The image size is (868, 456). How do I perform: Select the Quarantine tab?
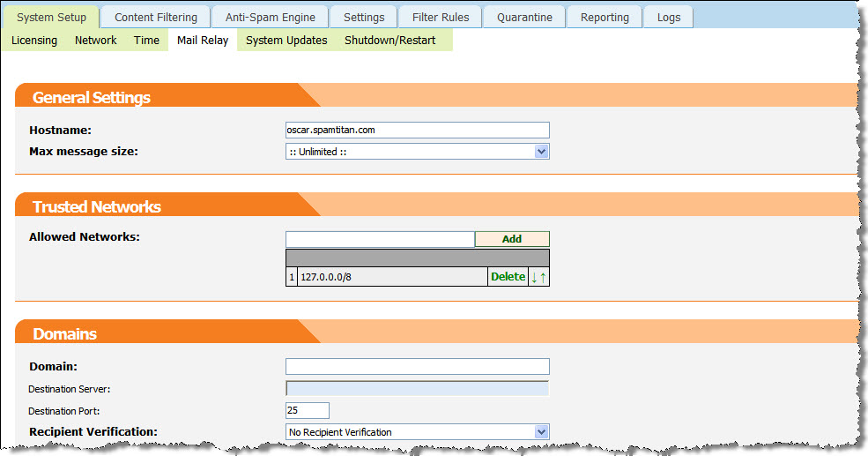click(x=524, y=17)
